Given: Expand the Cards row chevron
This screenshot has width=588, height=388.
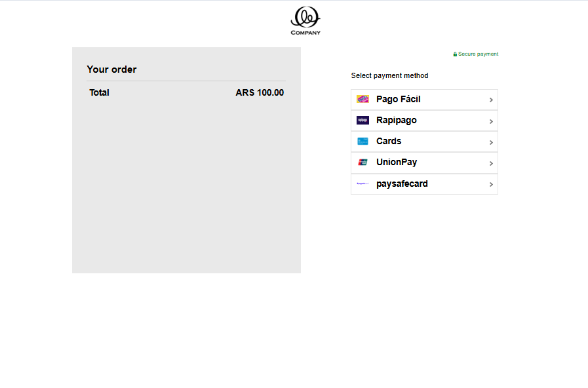Looking at the screenshot, I should [x=491, y=142].
